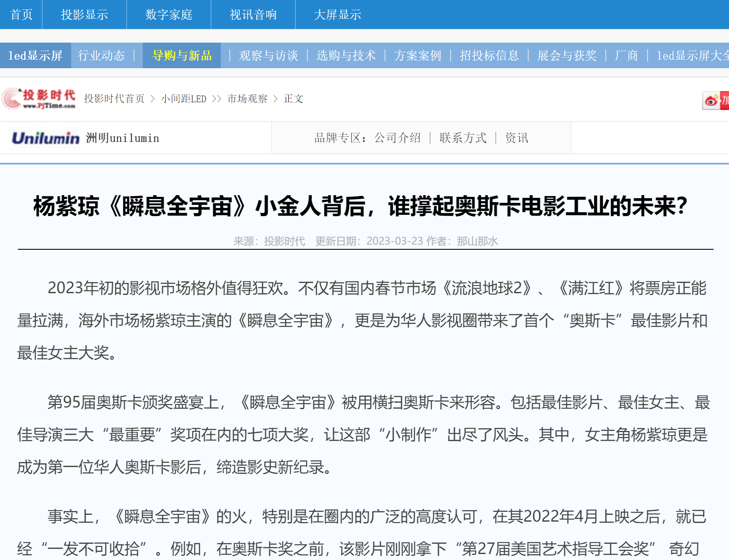Open the 选购与技术 tab
Viewport: 729px width, 560px height.
point(346,55)
